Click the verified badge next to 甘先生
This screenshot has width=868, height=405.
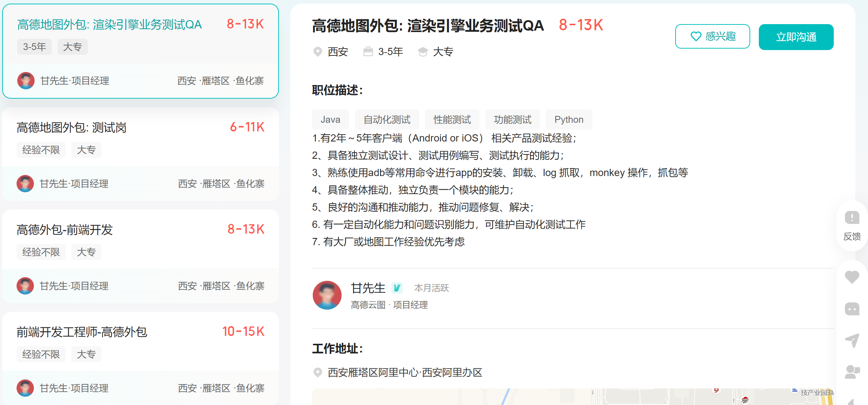click(397, 288)
